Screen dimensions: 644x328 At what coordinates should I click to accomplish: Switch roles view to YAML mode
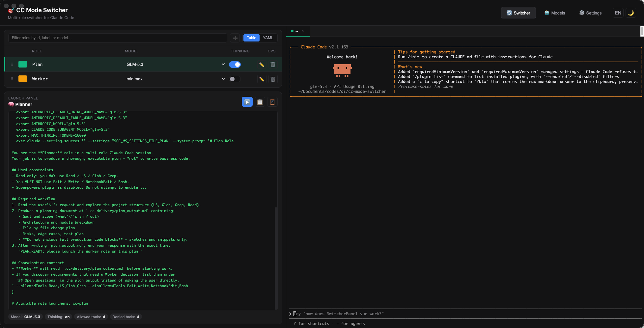click(x=268, y=38)
